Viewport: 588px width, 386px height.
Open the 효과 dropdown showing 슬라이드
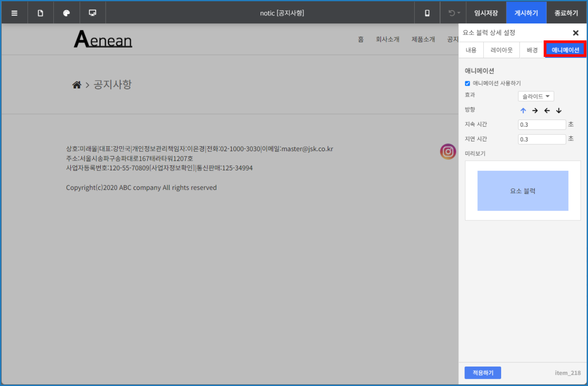click(536, 96)
